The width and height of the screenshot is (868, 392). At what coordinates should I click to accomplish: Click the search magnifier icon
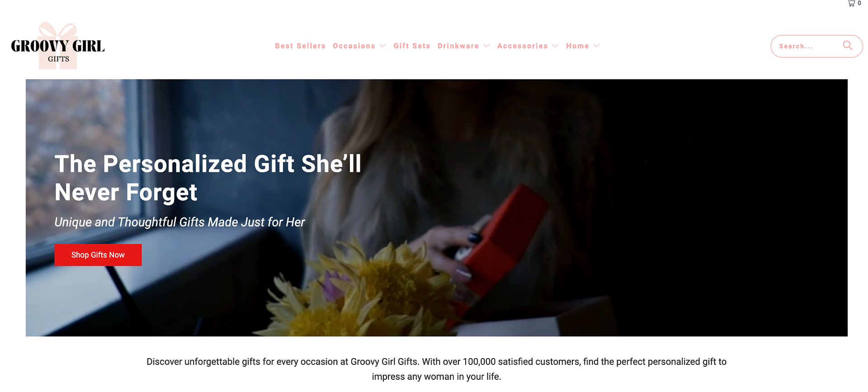click(x=847, y=45)
